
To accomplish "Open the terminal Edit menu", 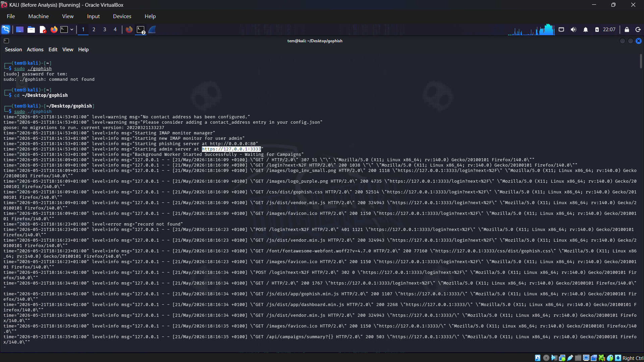I will coord(53,50).
